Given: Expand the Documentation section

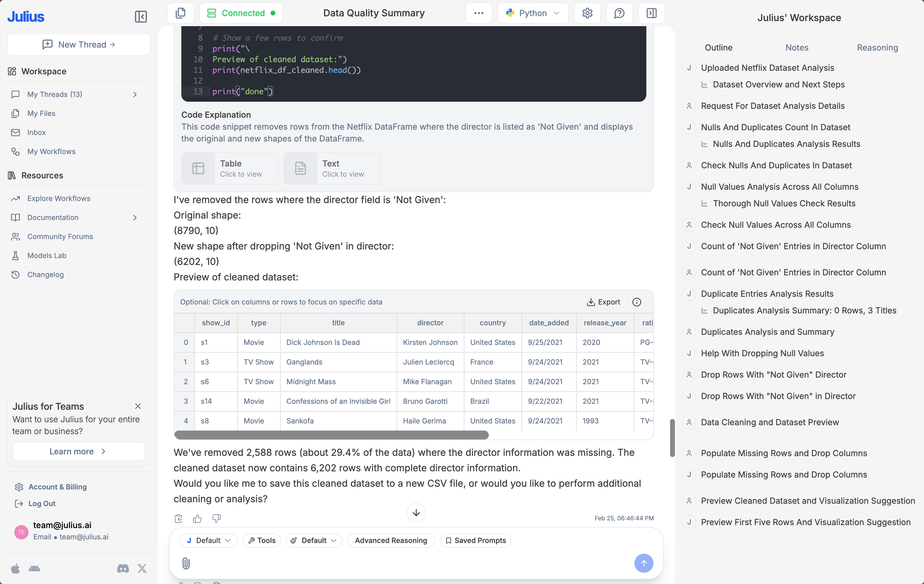Looking at the screenshot, I should click(x=135, y=217).
